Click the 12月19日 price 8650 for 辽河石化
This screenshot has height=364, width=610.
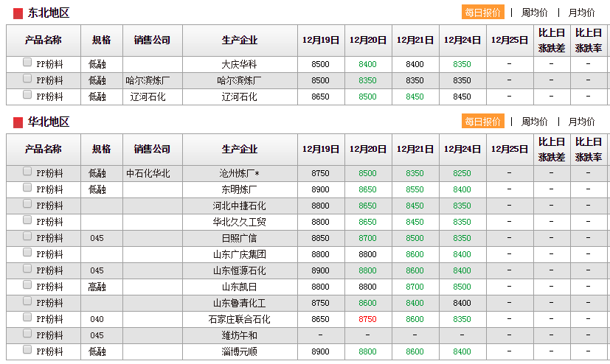point(321,97)
